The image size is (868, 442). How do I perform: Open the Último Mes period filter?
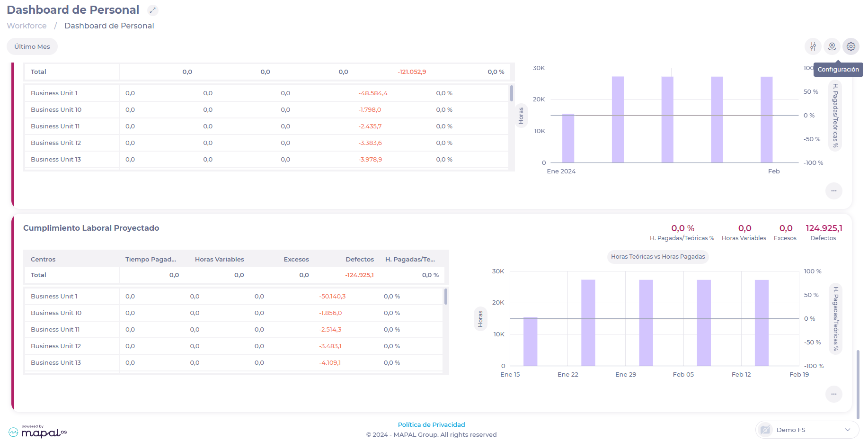(32, 46)
